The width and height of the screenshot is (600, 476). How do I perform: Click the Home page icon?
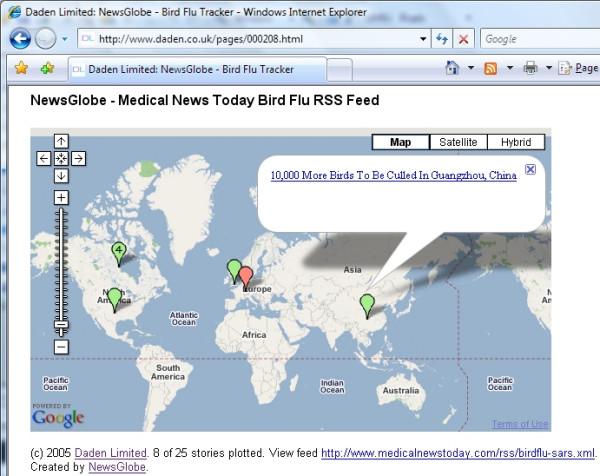point(453,68)
